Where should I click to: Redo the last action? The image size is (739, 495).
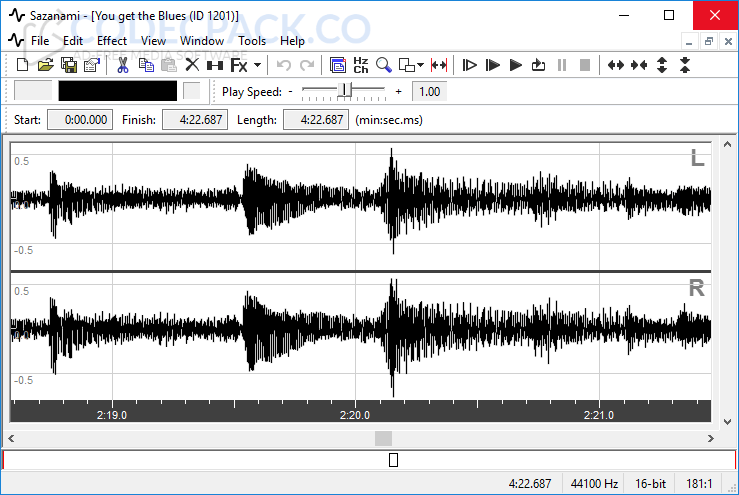[307, 65]
